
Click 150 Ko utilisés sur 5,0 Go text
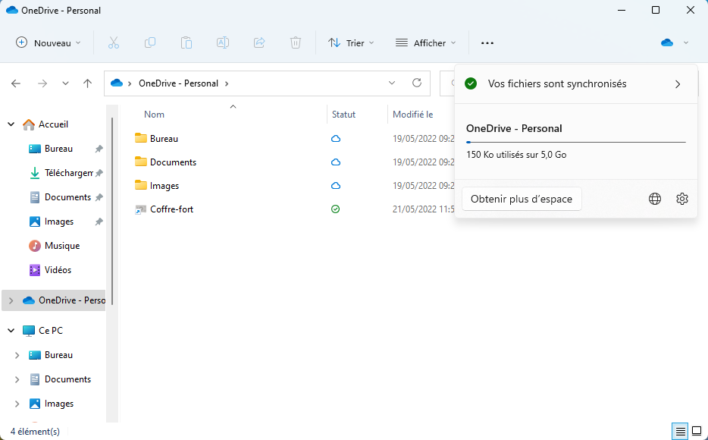(x=516, y=154)
